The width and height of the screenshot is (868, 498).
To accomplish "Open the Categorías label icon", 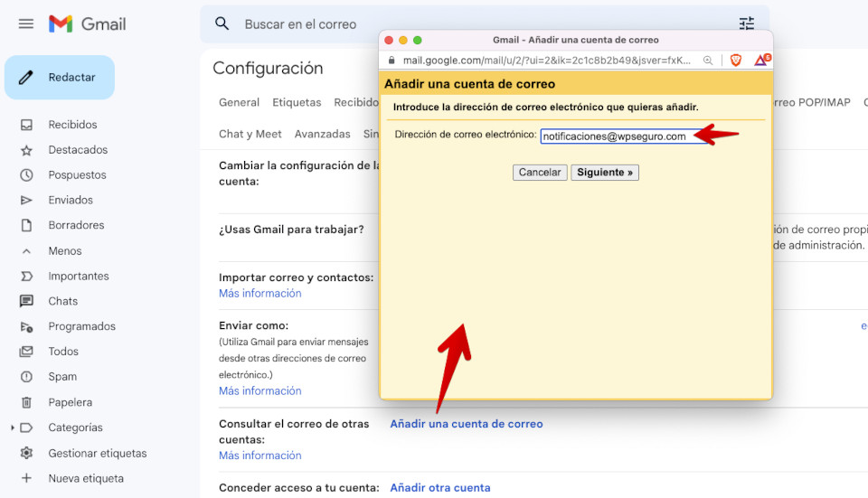I will coord(26,428).
